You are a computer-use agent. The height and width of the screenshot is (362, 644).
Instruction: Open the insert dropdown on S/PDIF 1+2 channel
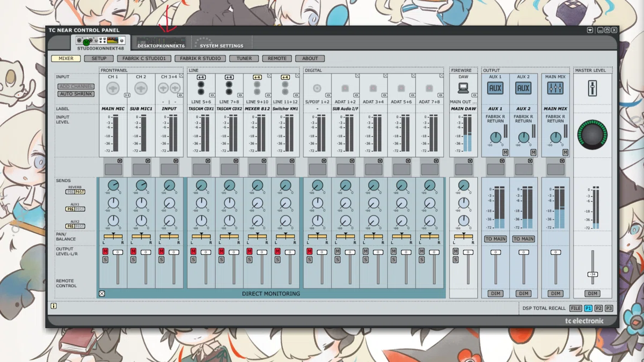point(324,161)
